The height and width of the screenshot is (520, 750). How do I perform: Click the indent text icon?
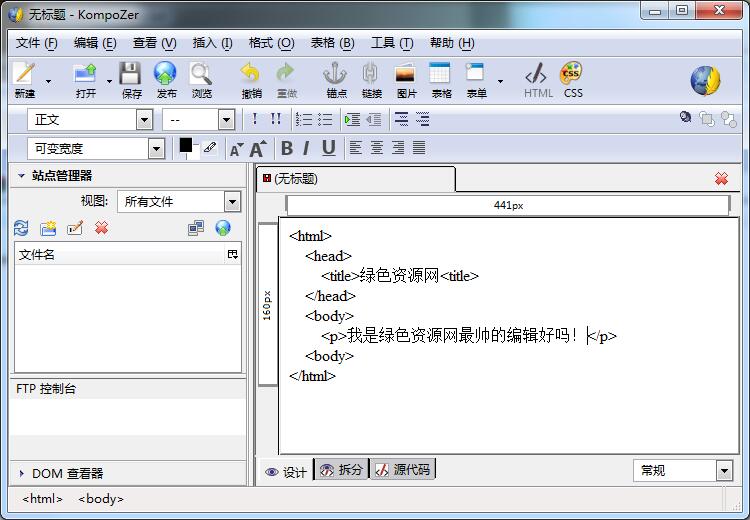[353, 119]
